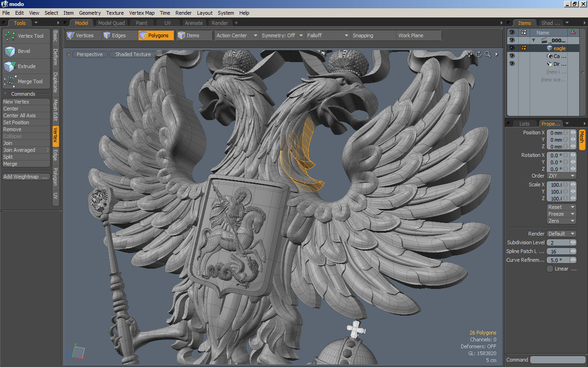Switch to Polygons selection mode
The image size is (588, 368).
click(x=156, y=35)
